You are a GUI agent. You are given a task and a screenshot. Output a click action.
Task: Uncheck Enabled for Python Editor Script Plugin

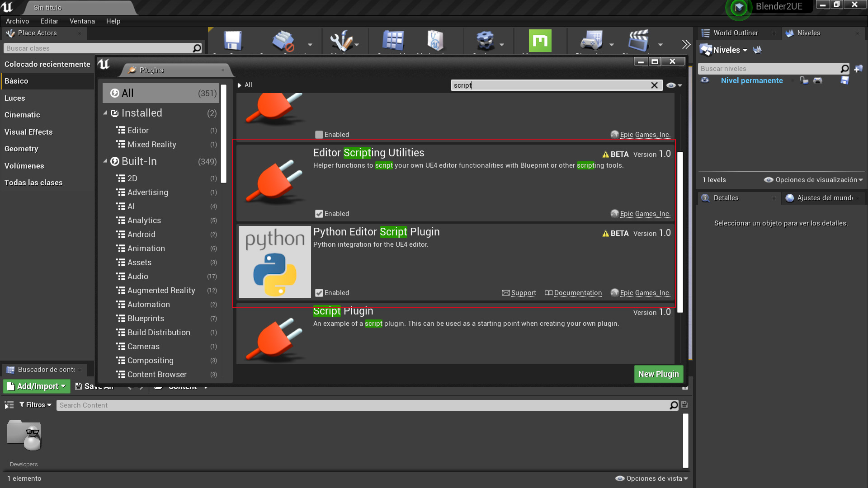click(319, 293)
